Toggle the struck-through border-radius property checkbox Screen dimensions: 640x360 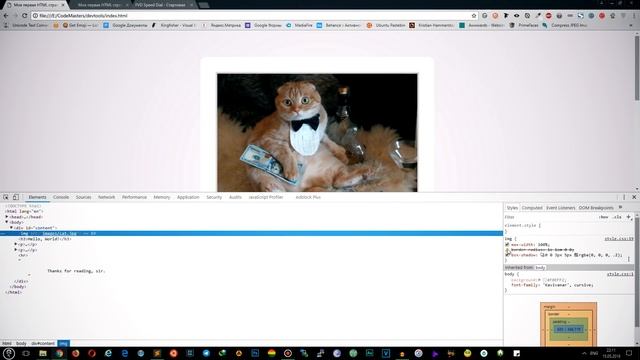pyautogui.click(x=507, y=249)
